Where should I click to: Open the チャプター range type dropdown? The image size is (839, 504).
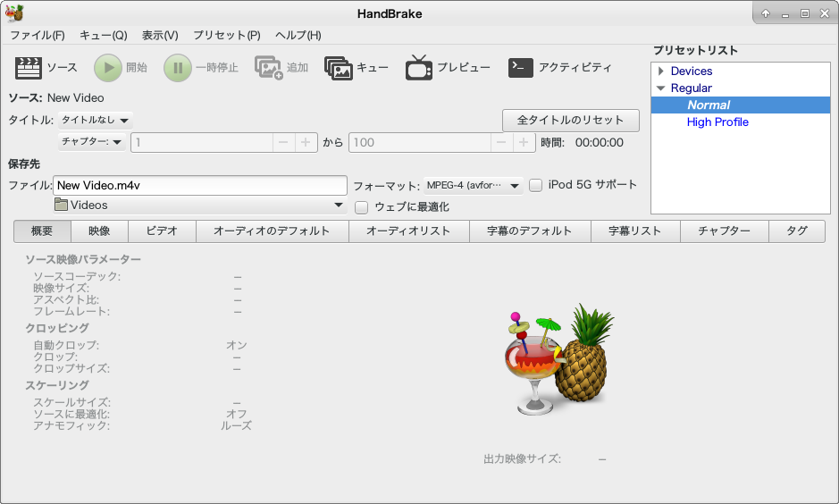point(91,142)
